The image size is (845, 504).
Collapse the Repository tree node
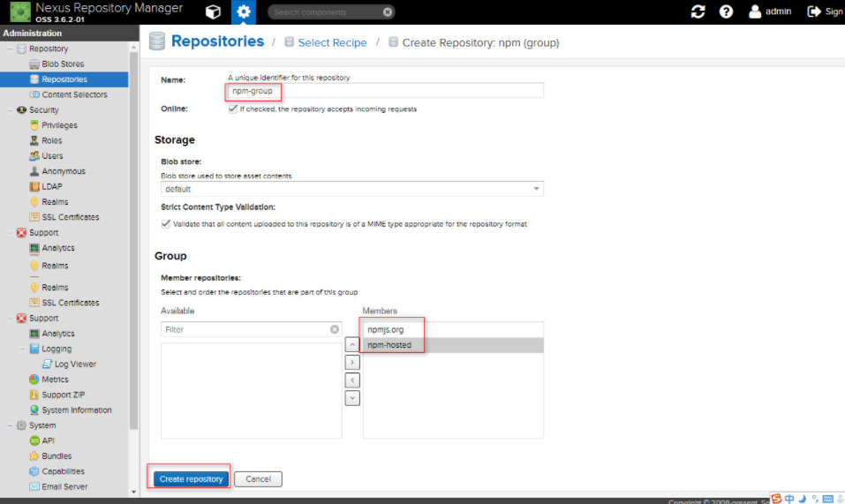coord(9,49)
